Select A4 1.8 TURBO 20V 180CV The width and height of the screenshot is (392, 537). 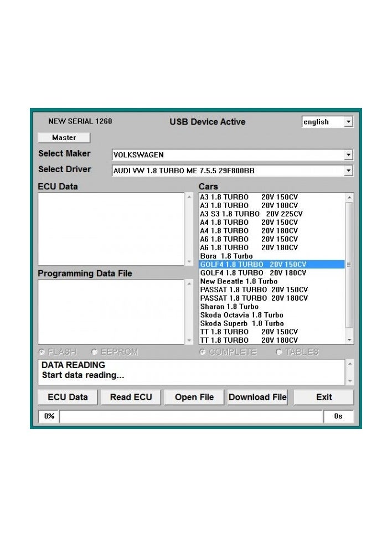pyautogui.click(x=272, y=231)
